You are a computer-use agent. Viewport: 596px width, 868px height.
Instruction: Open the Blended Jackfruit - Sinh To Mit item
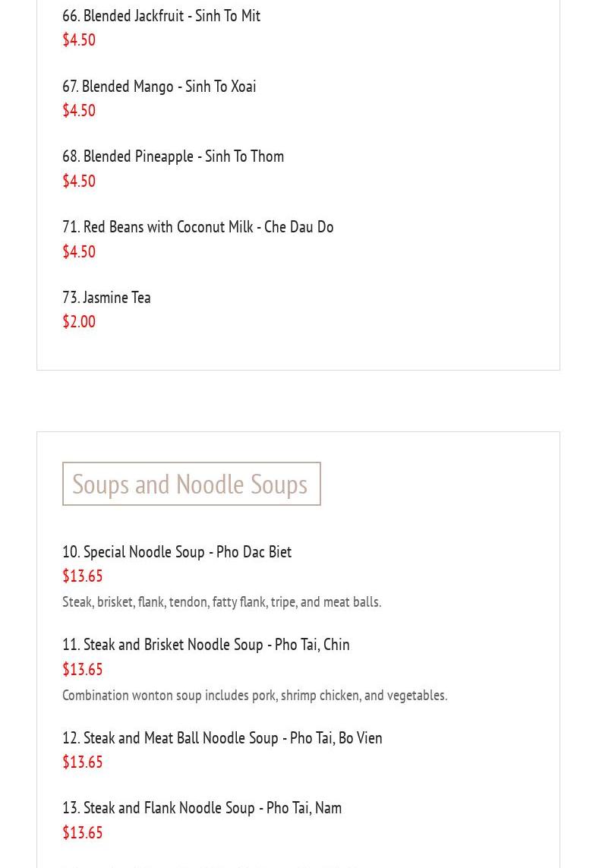point(161,16)
